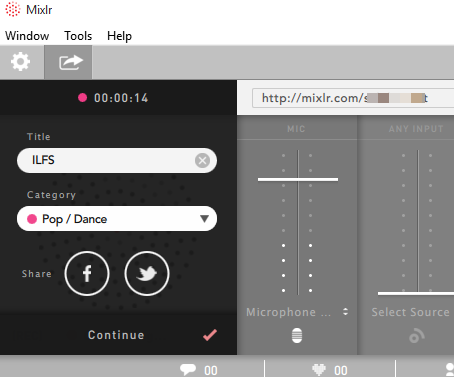The width and height of the screenshot is (454, 377).
Task: Click the Category label
Action: click(x=51, y=195)
